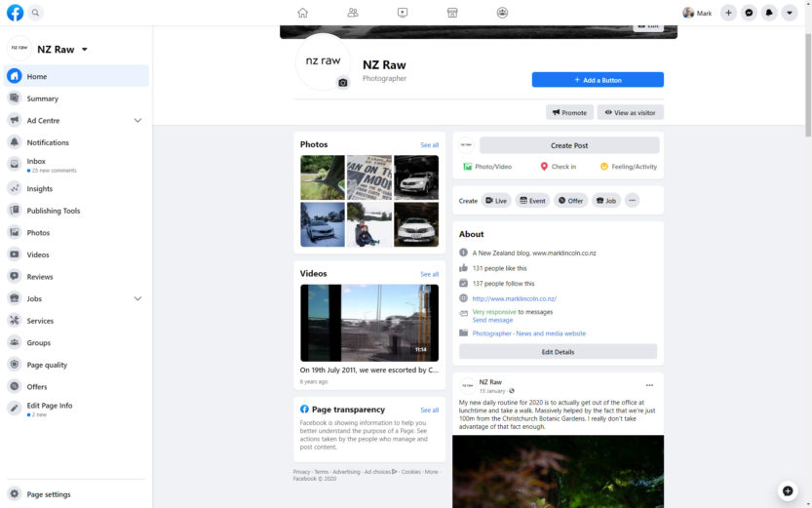Image resolution: width=812 pixels, height=508 pixels.
Task: Expand the Jobs chevron in sidebar
Action: pyautogui.click(x=137, y=298)
